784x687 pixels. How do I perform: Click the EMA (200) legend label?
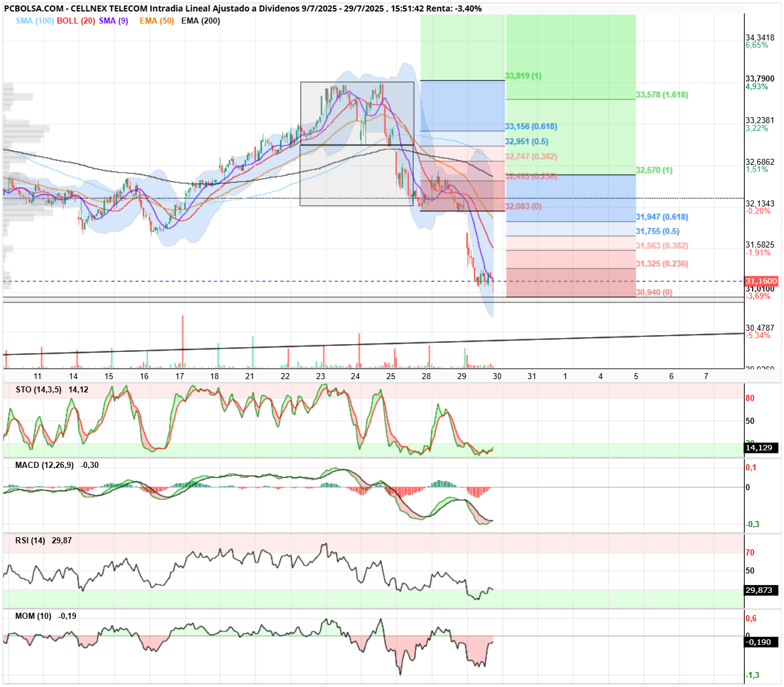tap(200, 21)
